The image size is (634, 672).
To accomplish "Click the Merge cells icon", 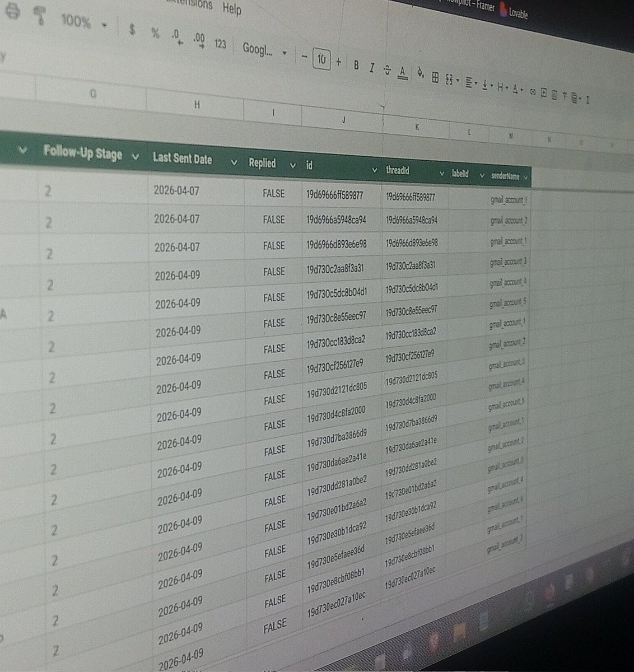I will tap(449, 80).
